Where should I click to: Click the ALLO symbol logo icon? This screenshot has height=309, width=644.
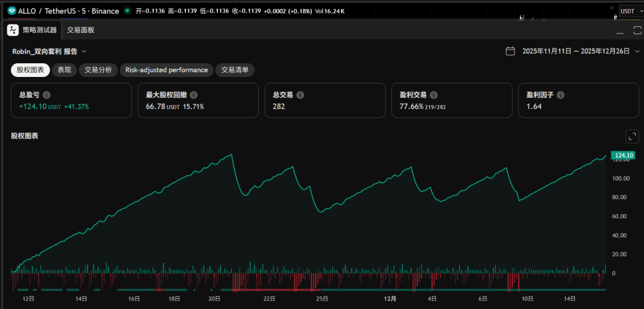[x=11, y=11]
